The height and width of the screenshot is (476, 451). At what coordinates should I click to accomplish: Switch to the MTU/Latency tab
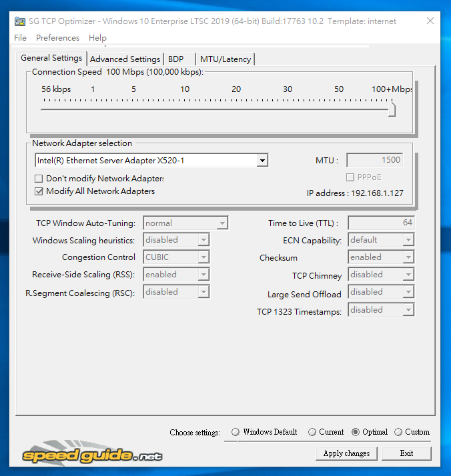(x=225, y=59)
